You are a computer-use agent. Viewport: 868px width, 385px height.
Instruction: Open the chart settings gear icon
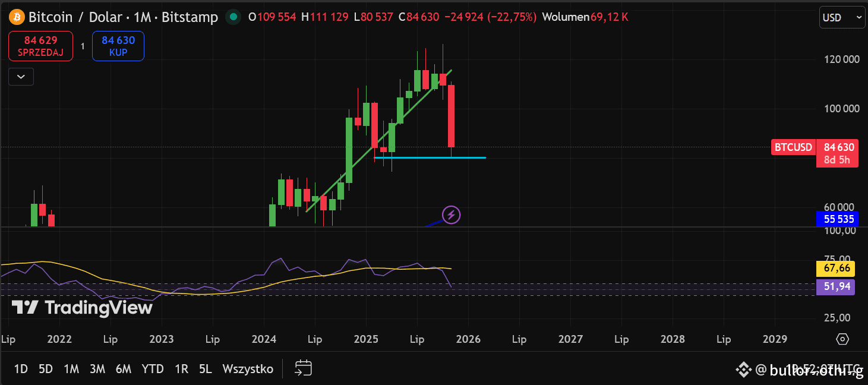click(842, 339)
